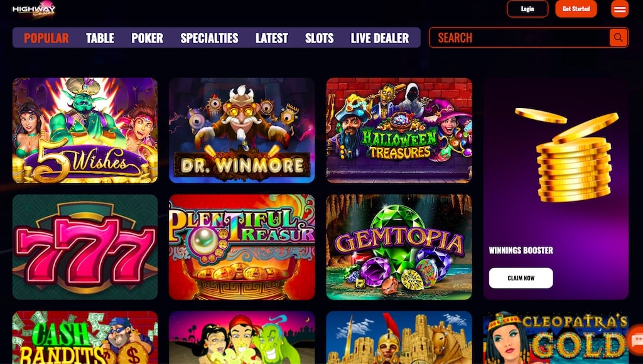Switch to the Table games tab

pos(100,38)
